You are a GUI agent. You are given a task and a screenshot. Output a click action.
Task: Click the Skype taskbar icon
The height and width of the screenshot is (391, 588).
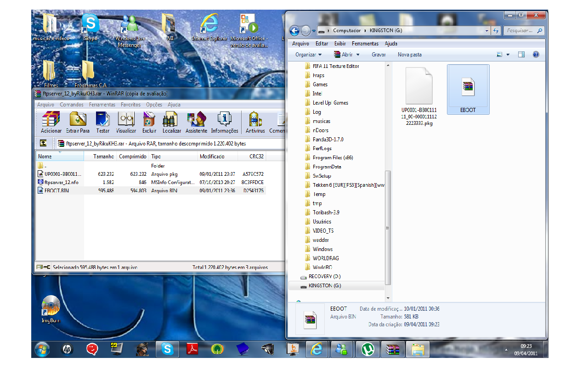(x=167, y=349)
